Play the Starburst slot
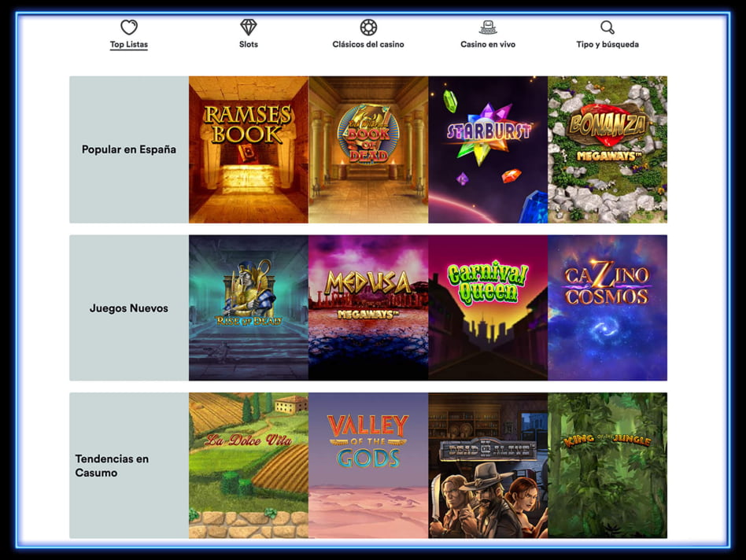 [488, 149]
